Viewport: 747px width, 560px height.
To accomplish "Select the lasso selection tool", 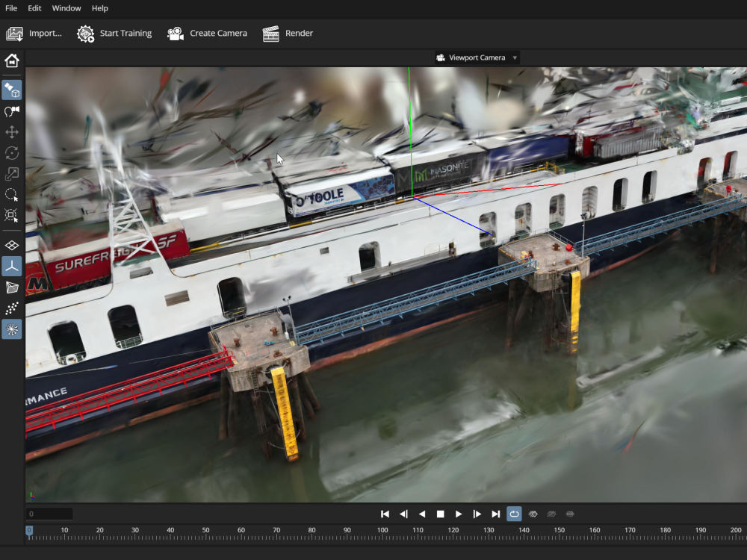I will tap(12, 195).
